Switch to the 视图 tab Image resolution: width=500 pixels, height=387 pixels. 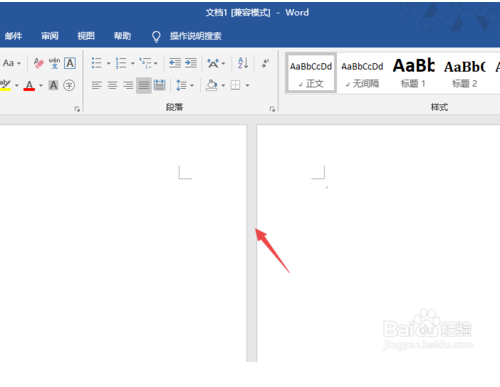[86, 36]
